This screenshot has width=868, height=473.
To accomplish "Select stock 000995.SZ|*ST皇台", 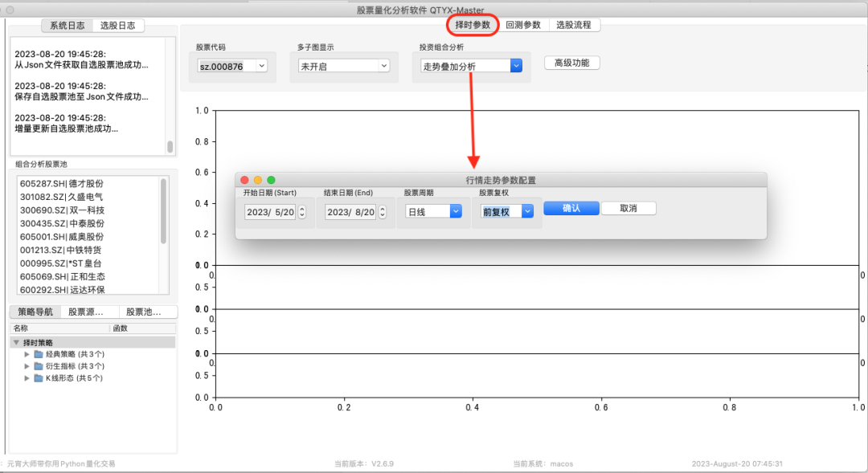I will tap(60, 263).
